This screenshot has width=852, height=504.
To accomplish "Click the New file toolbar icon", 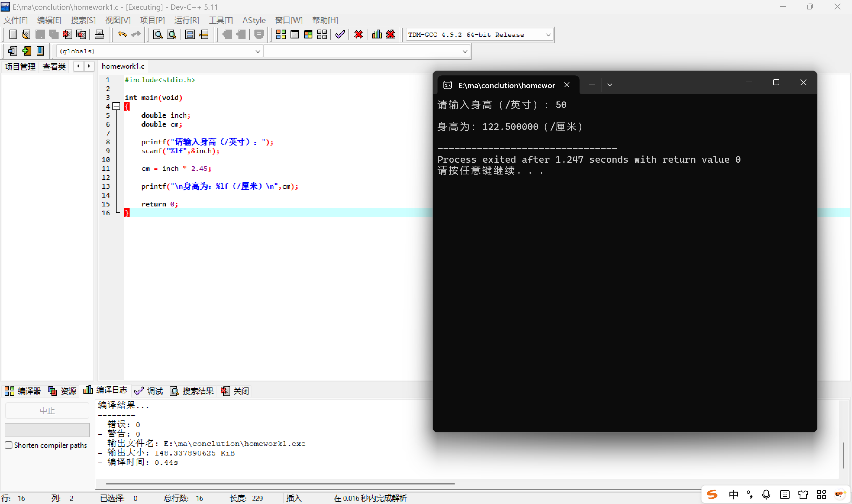I will coord(12,34).
